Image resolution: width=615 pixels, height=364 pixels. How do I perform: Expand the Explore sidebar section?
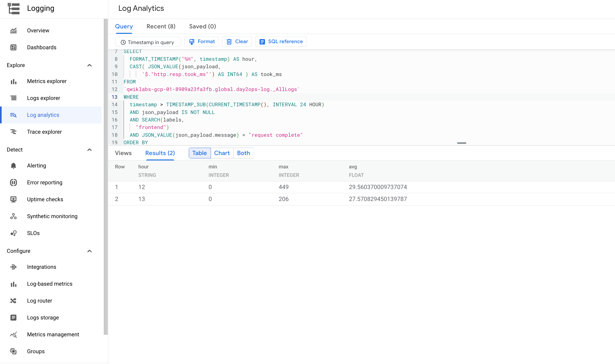click(x=90, y=65)
